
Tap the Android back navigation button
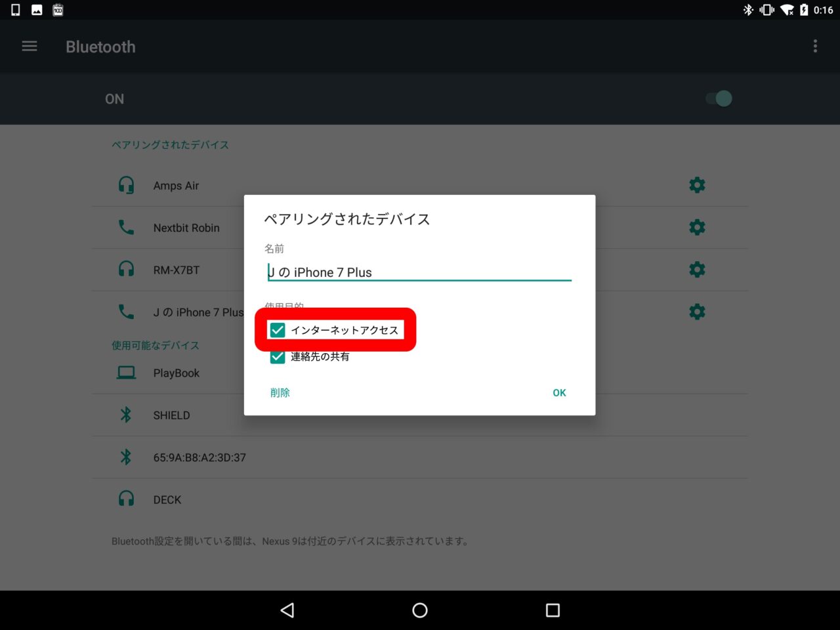point(287,610)
